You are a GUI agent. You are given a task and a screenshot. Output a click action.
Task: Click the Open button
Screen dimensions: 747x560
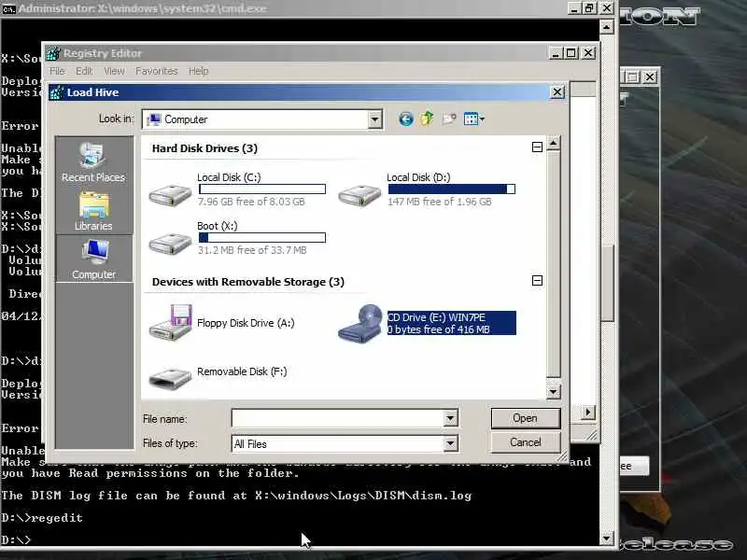526,418
